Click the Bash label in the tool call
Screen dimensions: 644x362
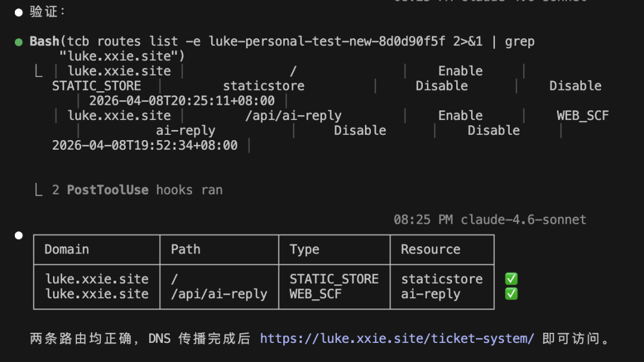coord(45,41)
